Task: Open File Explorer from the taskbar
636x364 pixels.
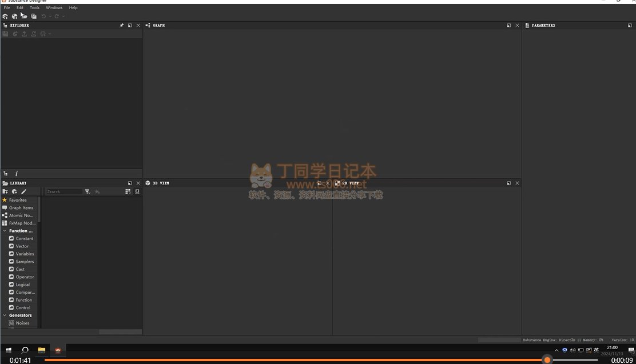Action: (41, 350)
